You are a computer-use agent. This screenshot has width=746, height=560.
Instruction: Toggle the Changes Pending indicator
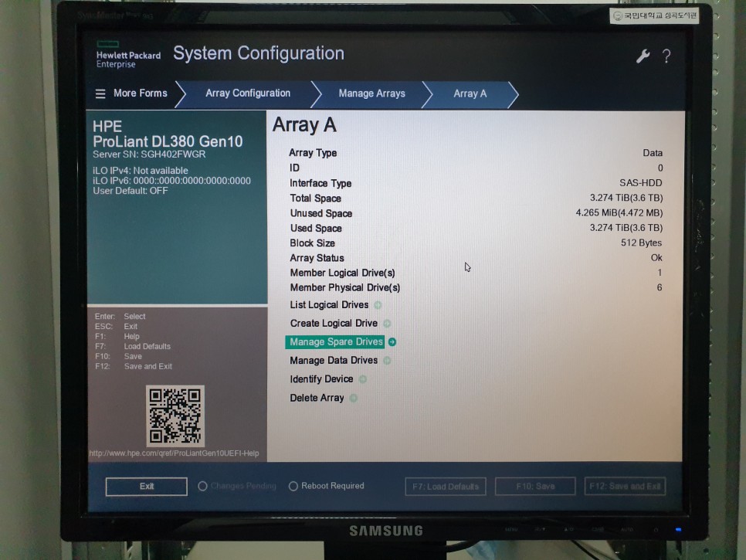click(202, 486)
